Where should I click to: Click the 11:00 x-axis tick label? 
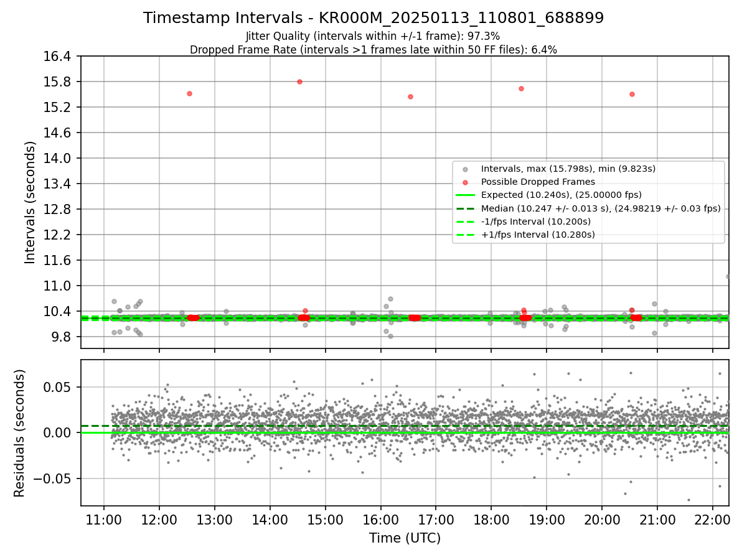pos(103,520)
